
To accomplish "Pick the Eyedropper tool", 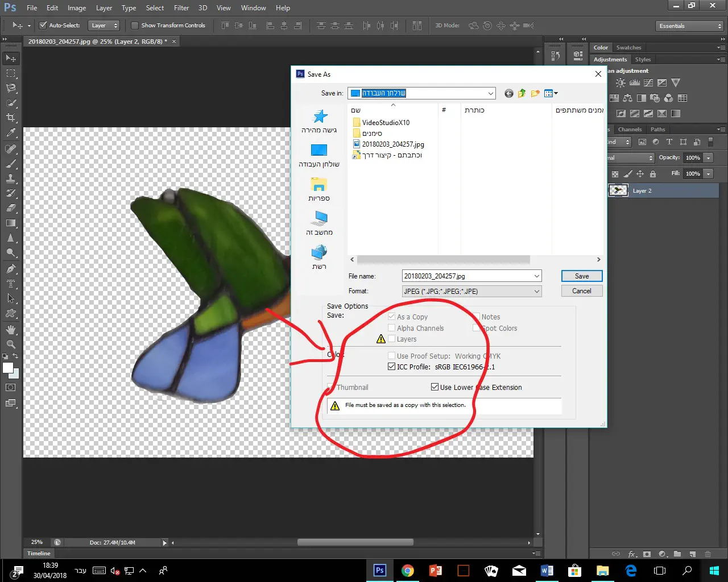I will click(x=11, y=133).
